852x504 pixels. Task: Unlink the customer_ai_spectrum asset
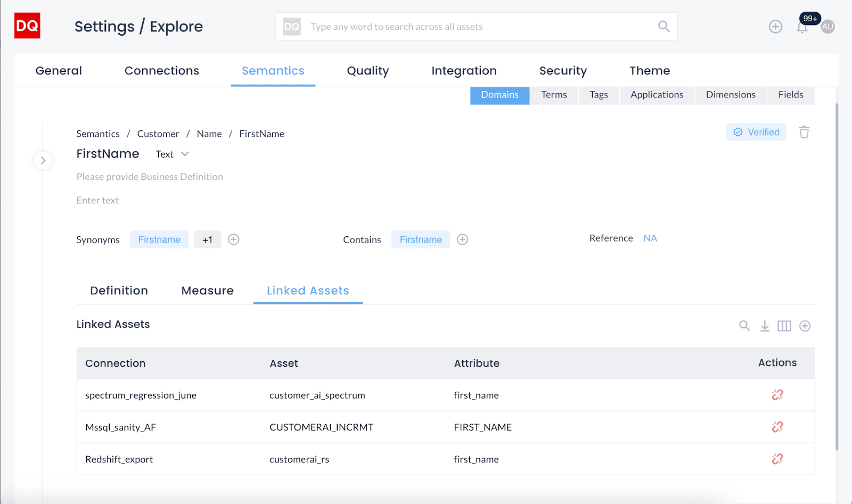click(x=777, y=395)
